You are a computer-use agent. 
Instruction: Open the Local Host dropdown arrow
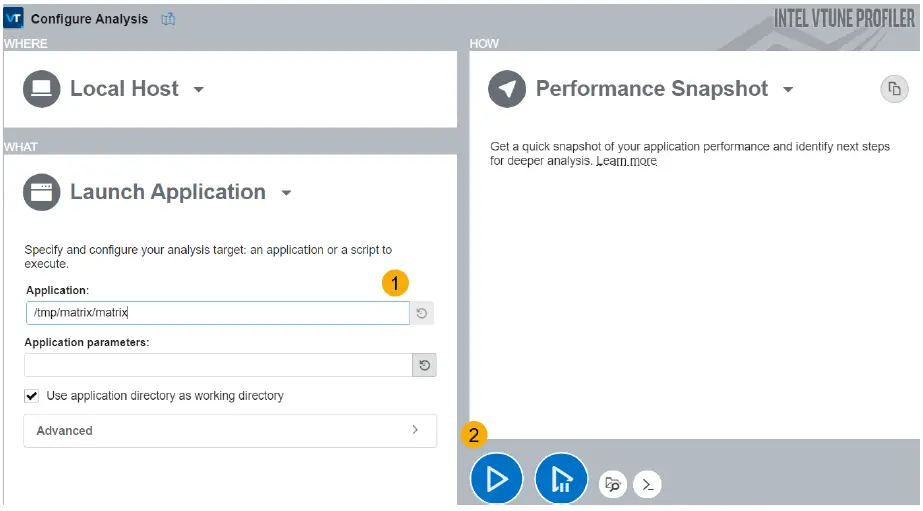coord(198,90)
